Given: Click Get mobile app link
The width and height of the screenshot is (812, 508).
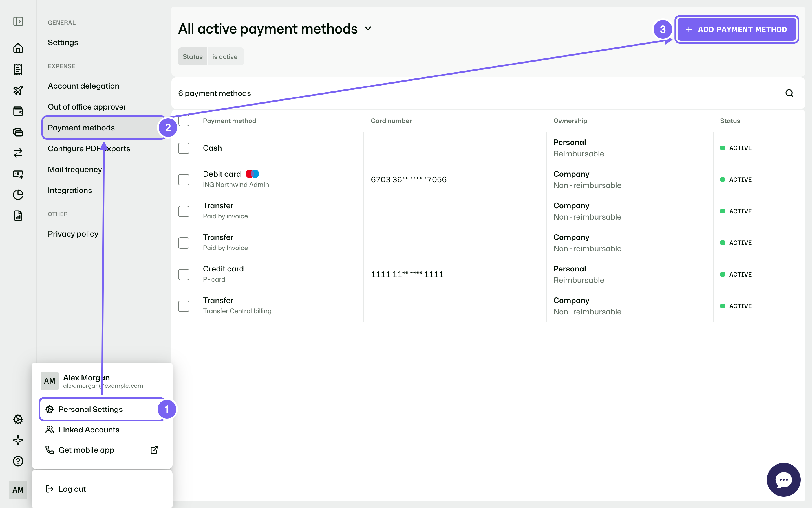Looking at the screenshot, I should pos(102,450).
